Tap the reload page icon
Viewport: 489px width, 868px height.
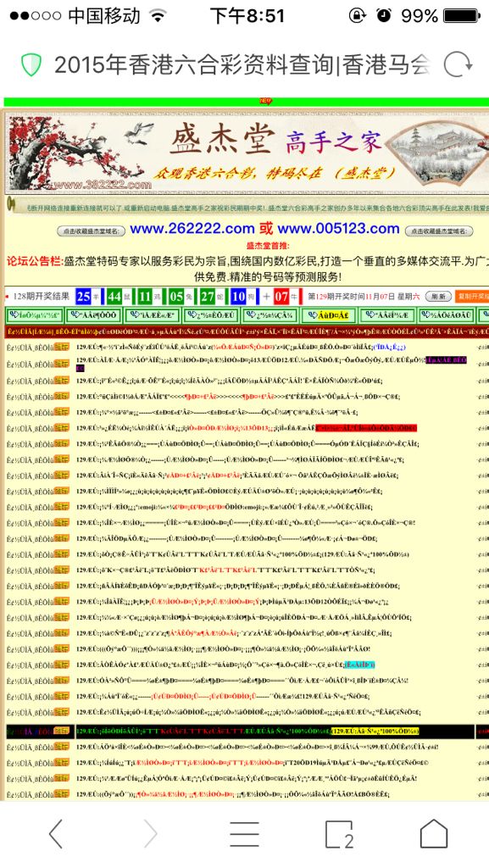click(458, 64)
